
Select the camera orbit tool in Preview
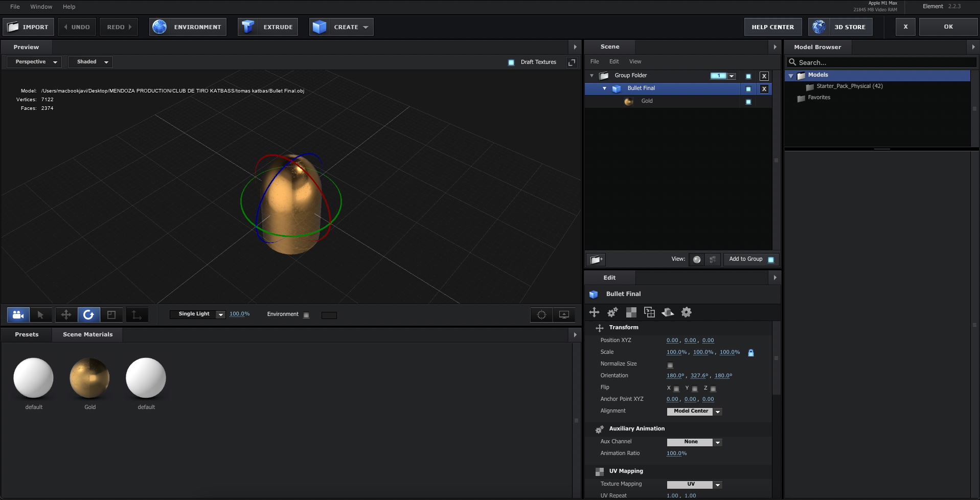click(18, 315)
